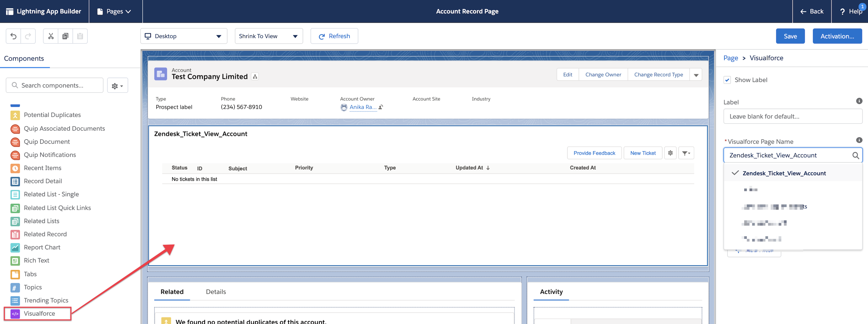This screenshot has height=324, width=868.
Task: Click the Anika Ra... owner link
Action: [363, 107]
